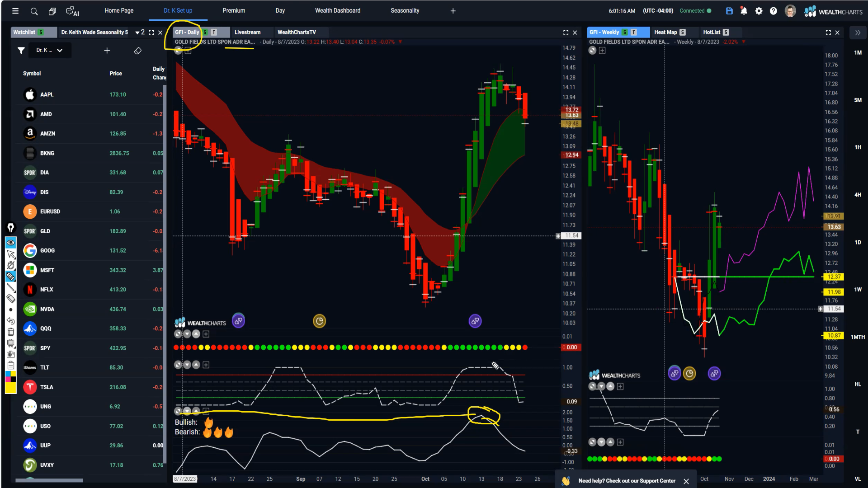This screenshot has width=868, height=488.
Task: Select the eraser tool in drawing toolbar
Action: click(11, 298)
